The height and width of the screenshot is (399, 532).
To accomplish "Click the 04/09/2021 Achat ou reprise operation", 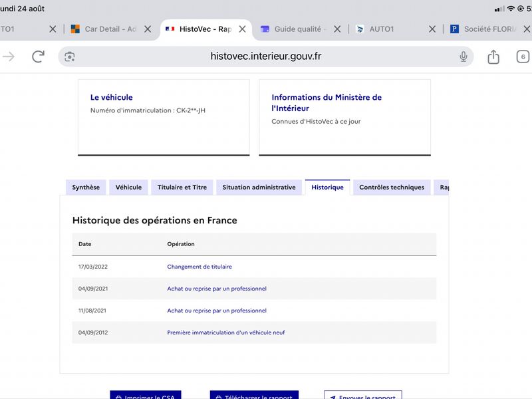I will (x=217, y=289).
